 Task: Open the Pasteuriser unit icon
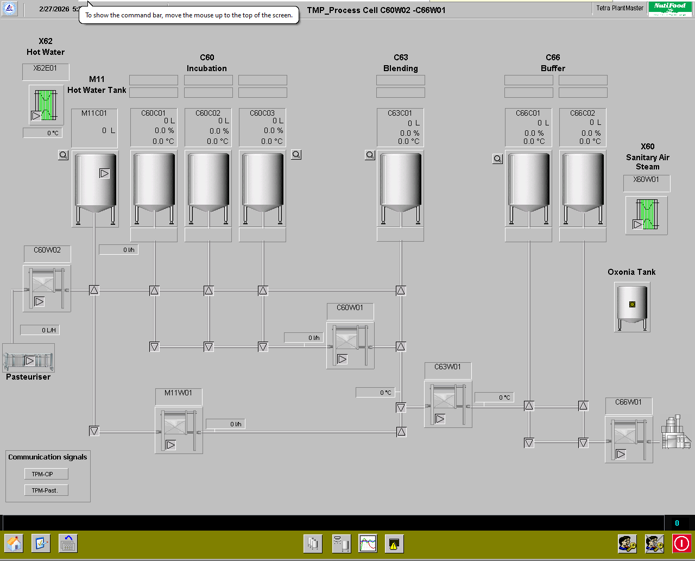click(29, 359)
